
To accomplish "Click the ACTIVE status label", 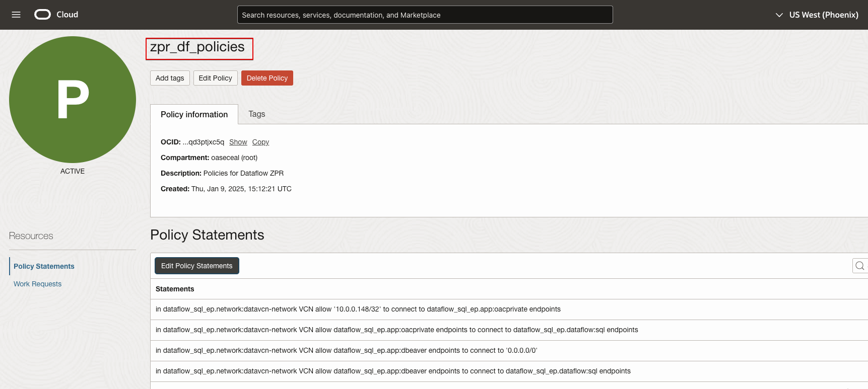I will (73, 171).
